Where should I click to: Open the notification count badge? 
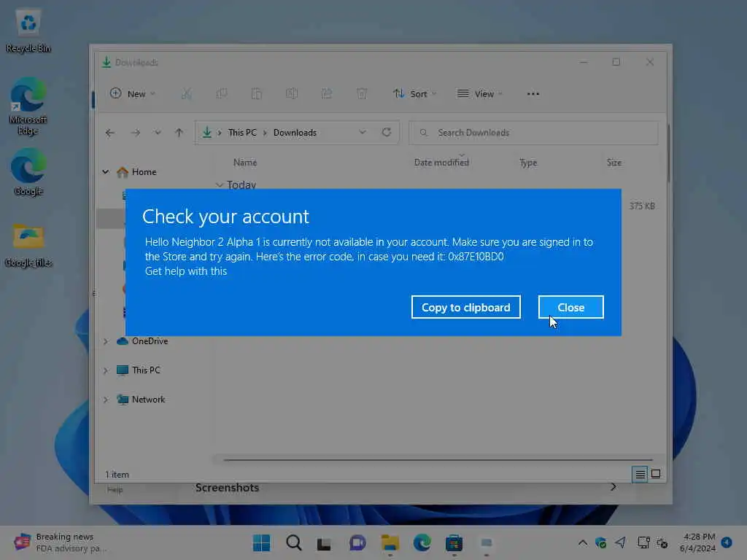727,542
